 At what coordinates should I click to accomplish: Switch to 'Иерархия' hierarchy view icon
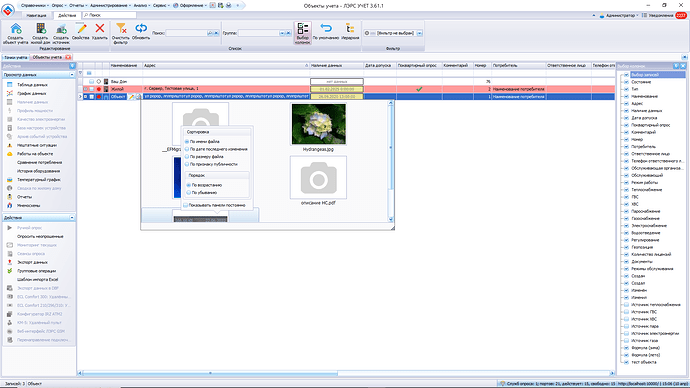pos(350,29)
